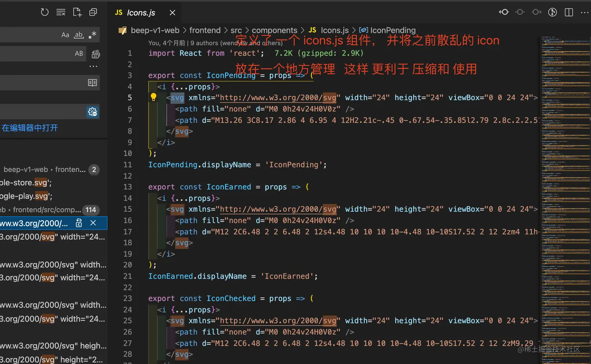
Task: Click the middle commit circle icon in the editor toolbar
Action: (x=520, y=12)
